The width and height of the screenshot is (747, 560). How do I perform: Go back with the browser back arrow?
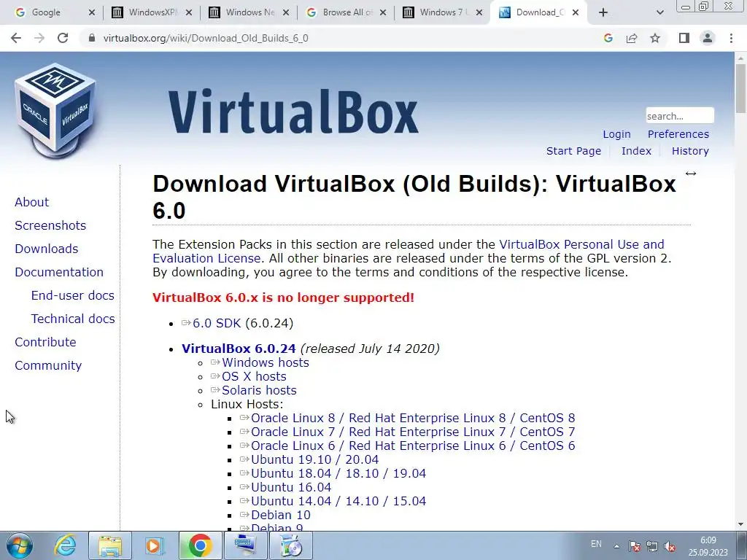point(16,38)
